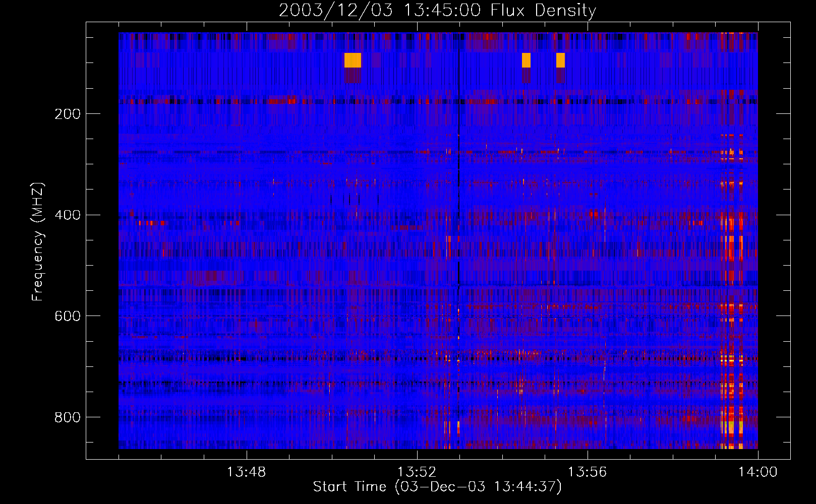816x504 pixels.
Task: Click the 200 frequency tick label
Action: coord(68,114)
